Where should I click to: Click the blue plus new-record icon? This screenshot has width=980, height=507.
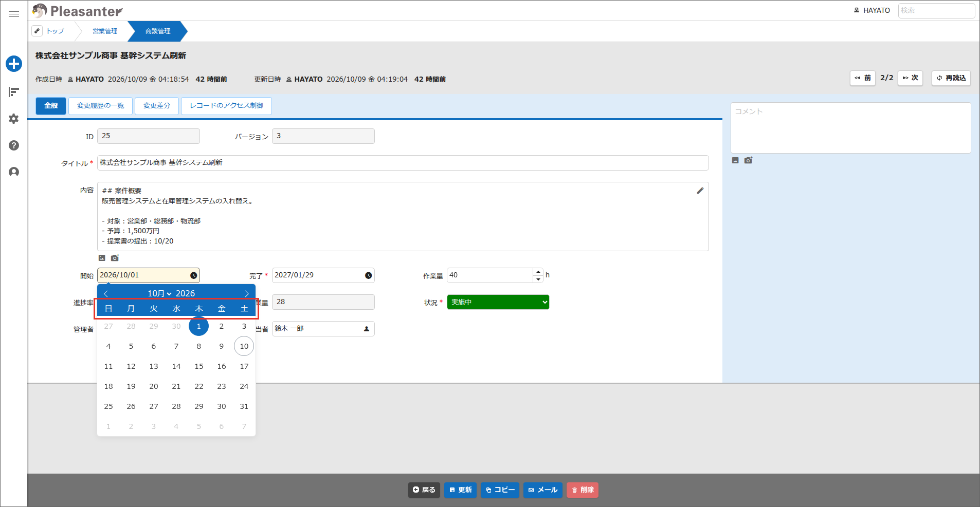tap(14, 64)
